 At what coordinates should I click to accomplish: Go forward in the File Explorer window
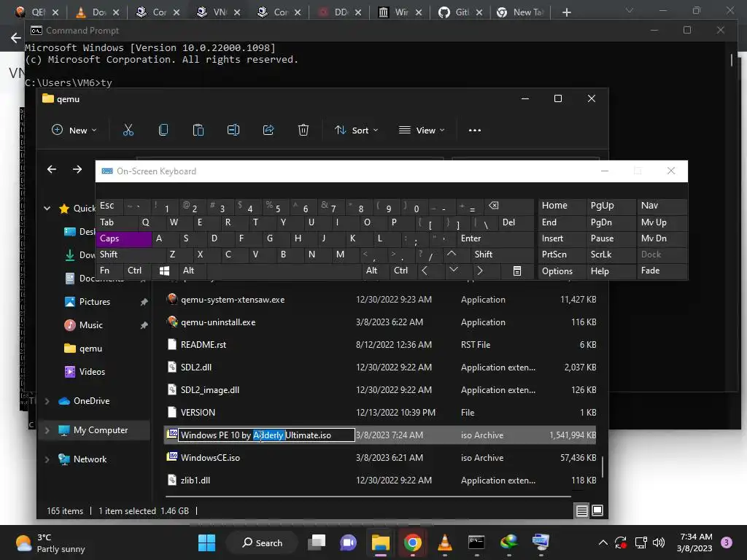pyautogui.click(x=77, y=169)
